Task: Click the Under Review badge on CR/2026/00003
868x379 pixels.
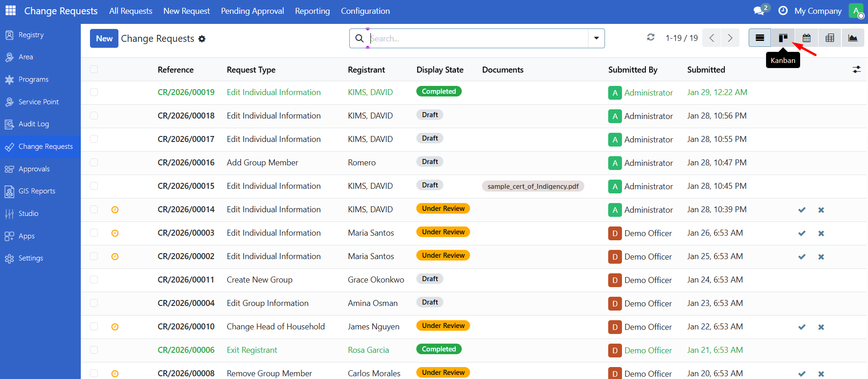Action: 443,232
